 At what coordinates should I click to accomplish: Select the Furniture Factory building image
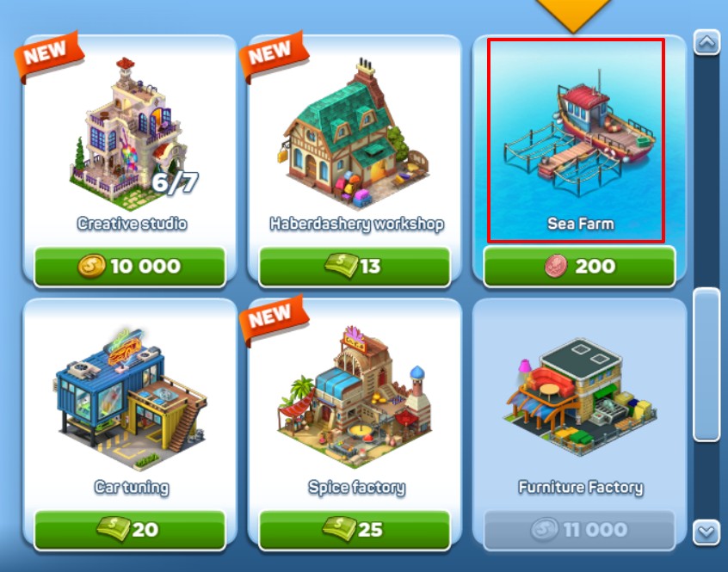tap(580, 398)
